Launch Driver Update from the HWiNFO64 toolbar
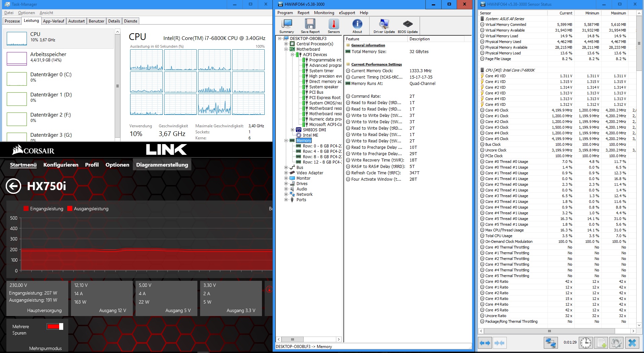This screenshot has height=353, width=644. [384, 26]
